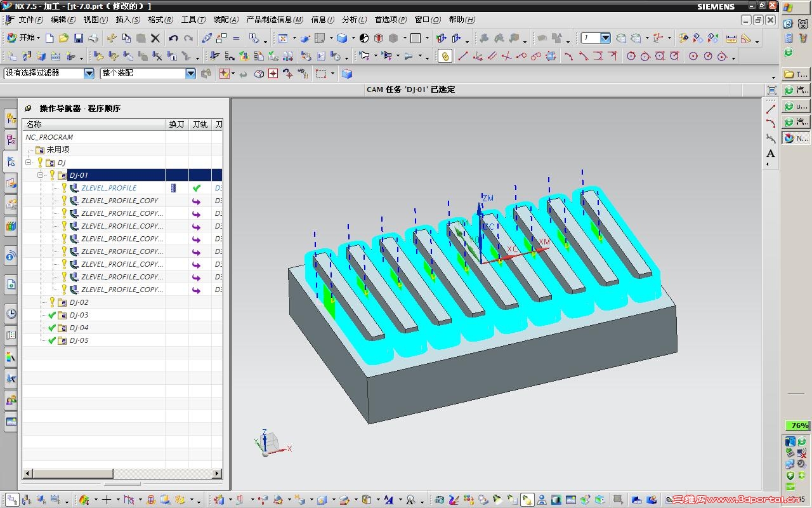This screenshot has width=812, height=508.
Task: Click the text annotation 'A' icon on right edge
Action: pos(771,153)
